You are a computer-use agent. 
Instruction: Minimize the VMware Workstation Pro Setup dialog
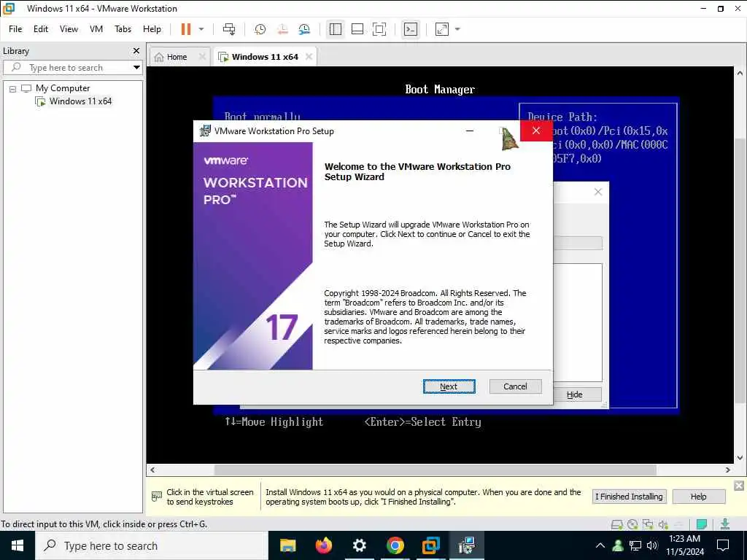click(470, 131)
